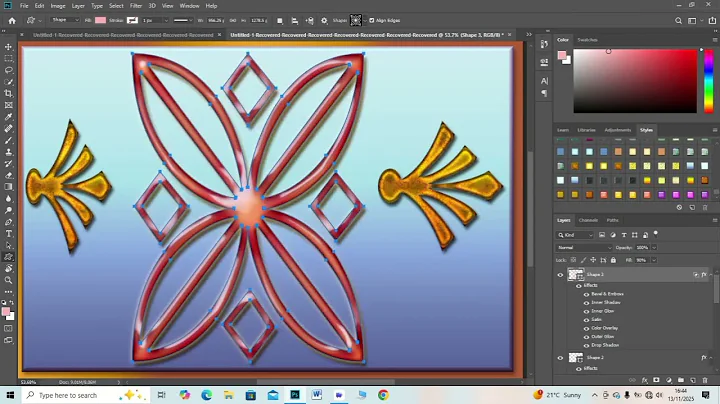Open the Fill percentage dropdown
Image resolution: width=720 pixels, height=404 pixels.
(653, 260)
